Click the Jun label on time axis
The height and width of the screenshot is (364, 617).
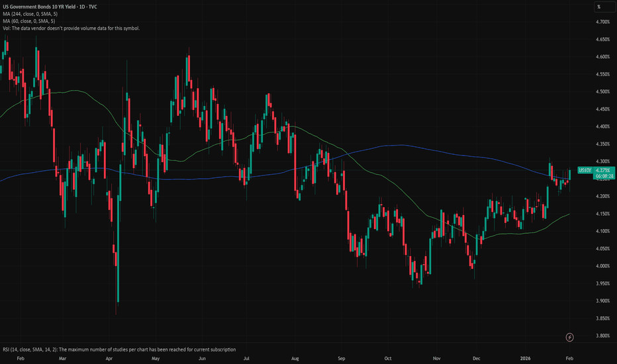[x=202, y=357]
